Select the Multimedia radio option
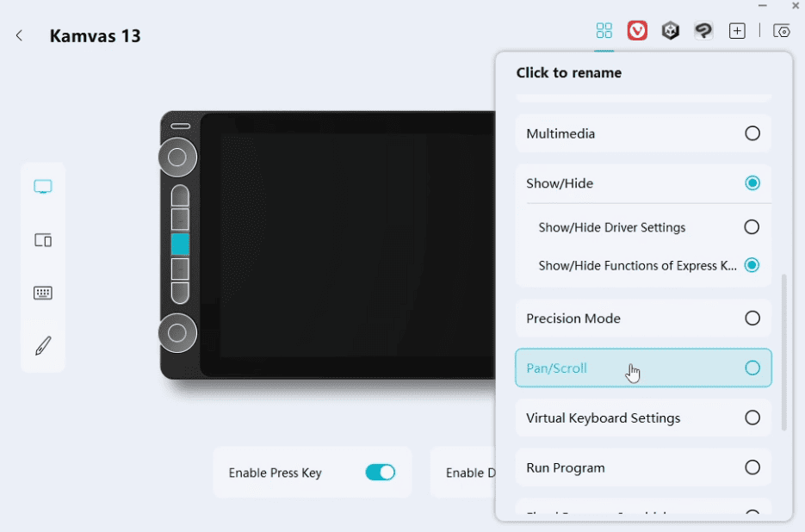The image size is (805, 532). pyautogui.click(x=752, y=133)
